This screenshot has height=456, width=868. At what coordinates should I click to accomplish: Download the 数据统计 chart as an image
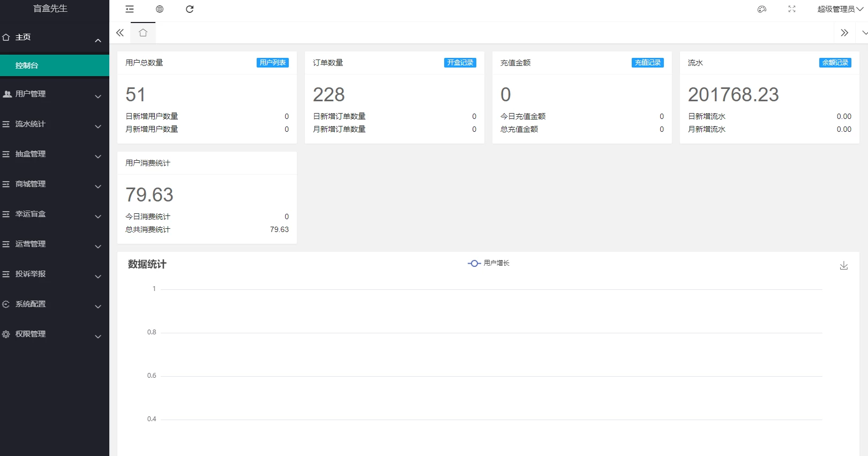[x=844, y=266]
